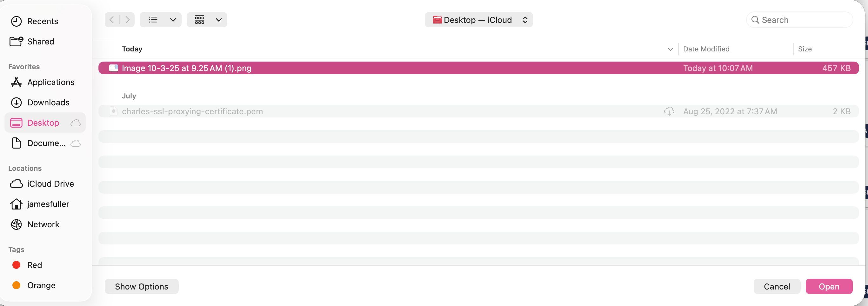Click the grid grouping icon

pos(199,20)
